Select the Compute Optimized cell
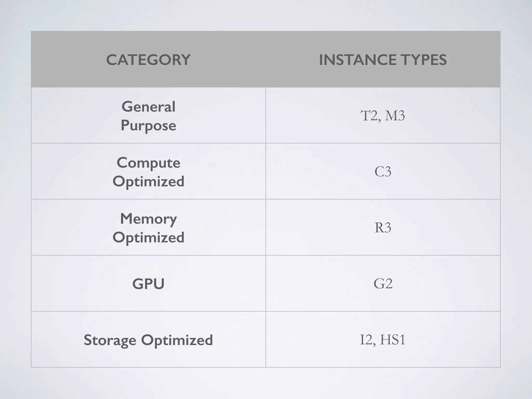The height and width of the screenshot is (399, 532). (x=148, y=172)
